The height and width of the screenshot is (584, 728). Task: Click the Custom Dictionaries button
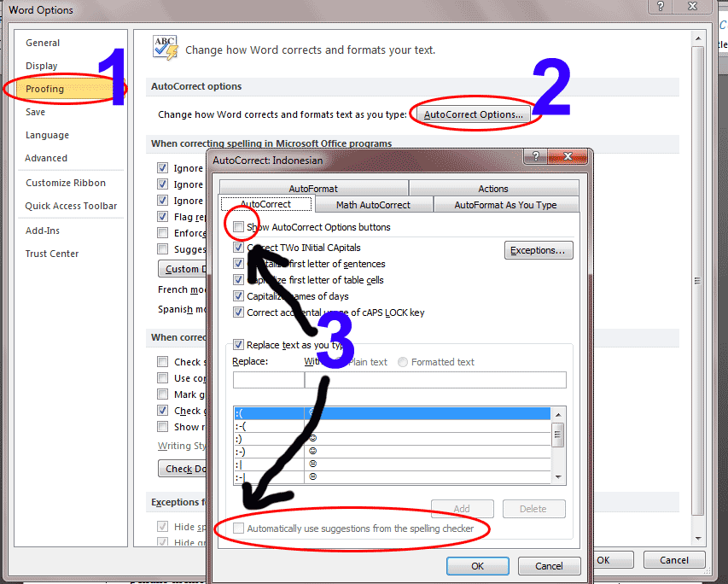[x=183, y=269]
